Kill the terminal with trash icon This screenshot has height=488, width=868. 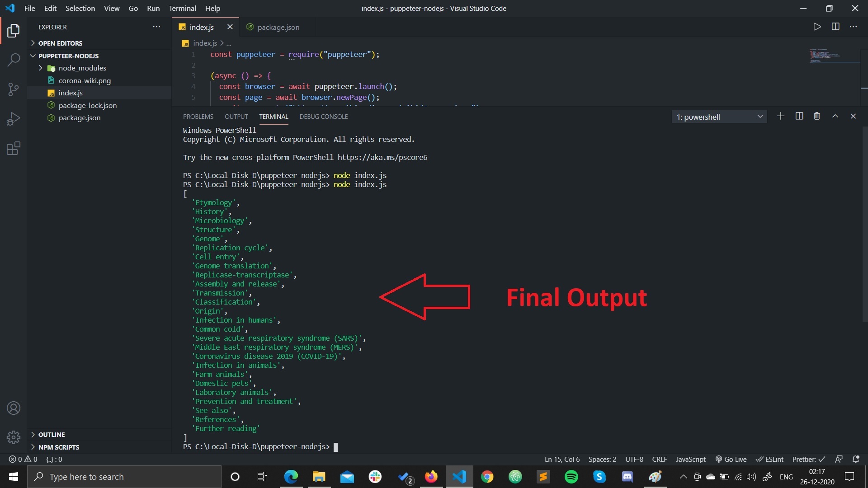pos(817,117)
